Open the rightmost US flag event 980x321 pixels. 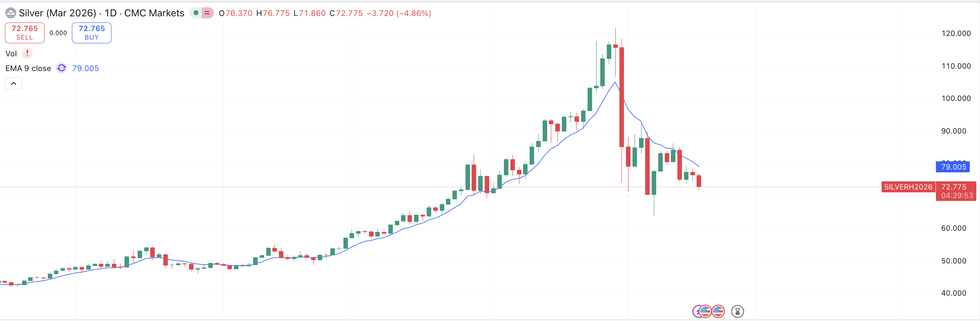point(718,312)
